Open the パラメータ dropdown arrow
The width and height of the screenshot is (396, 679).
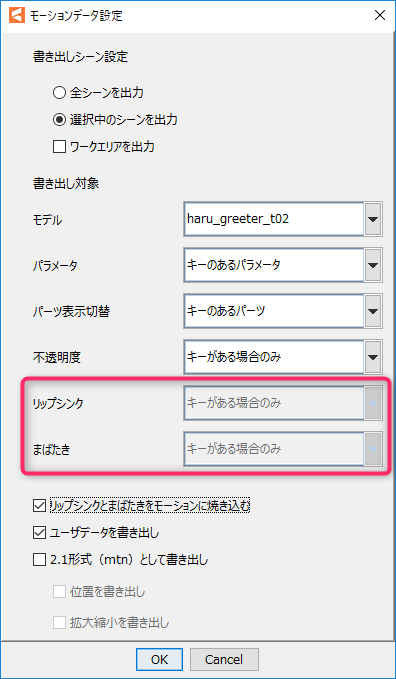[372, 265]
